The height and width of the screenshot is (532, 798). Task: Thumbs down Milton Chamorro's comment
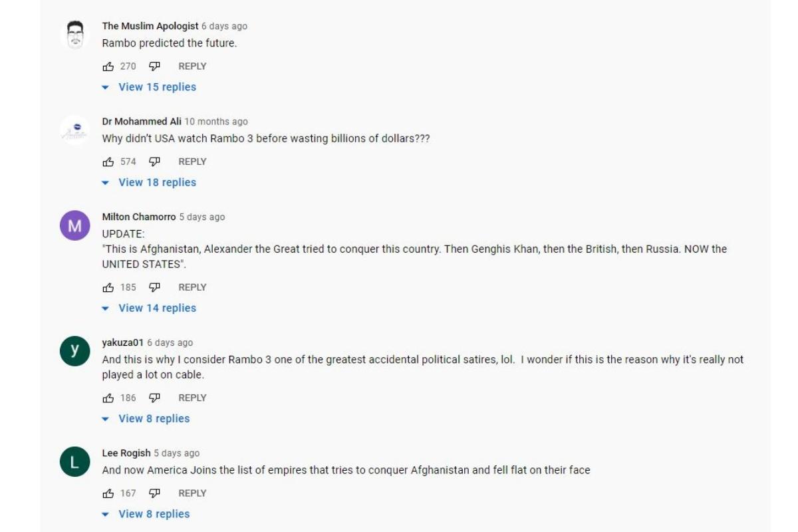(x=154, y=287)
